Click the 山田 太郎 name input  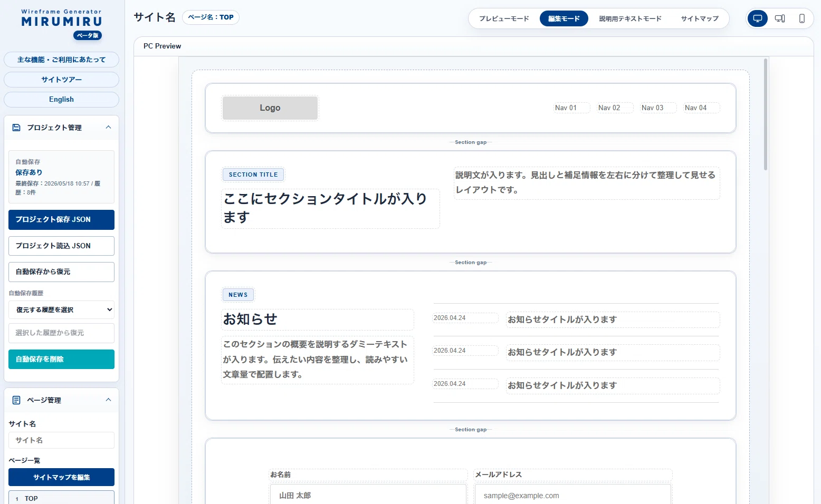368,495
